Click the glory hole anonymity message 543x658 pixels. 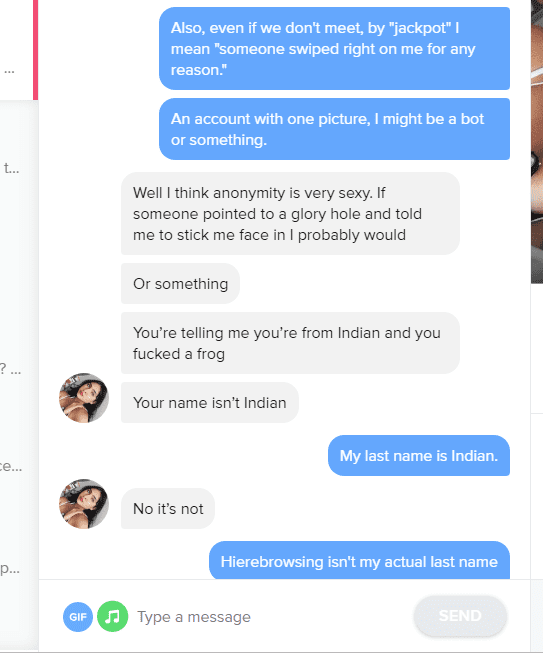click(x=290, y=214)
